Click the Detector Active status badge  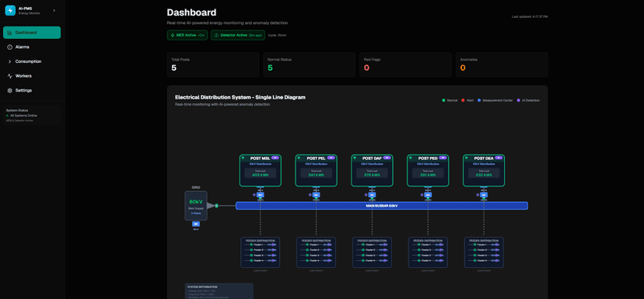[x=238, y=35]
